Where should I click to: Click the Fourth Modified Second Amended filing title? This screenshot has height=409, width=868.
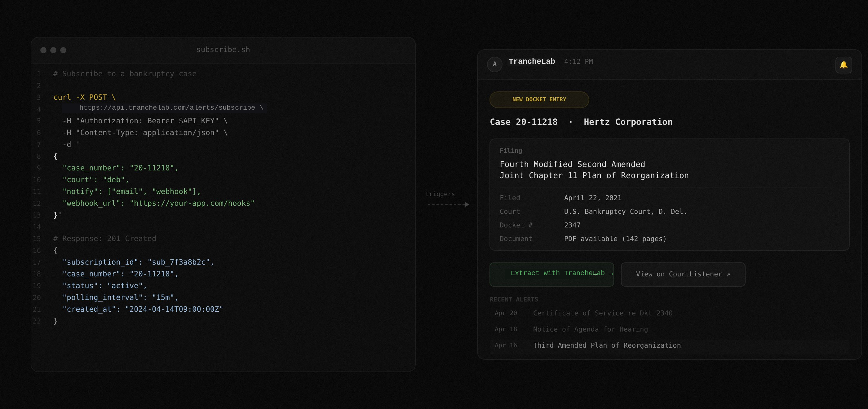pos(594,170)
